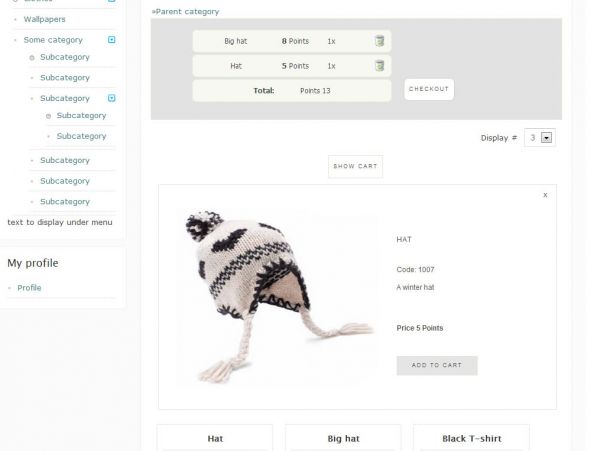Close the hat product popup
The image size is (600, 451).
coord(545,195)
